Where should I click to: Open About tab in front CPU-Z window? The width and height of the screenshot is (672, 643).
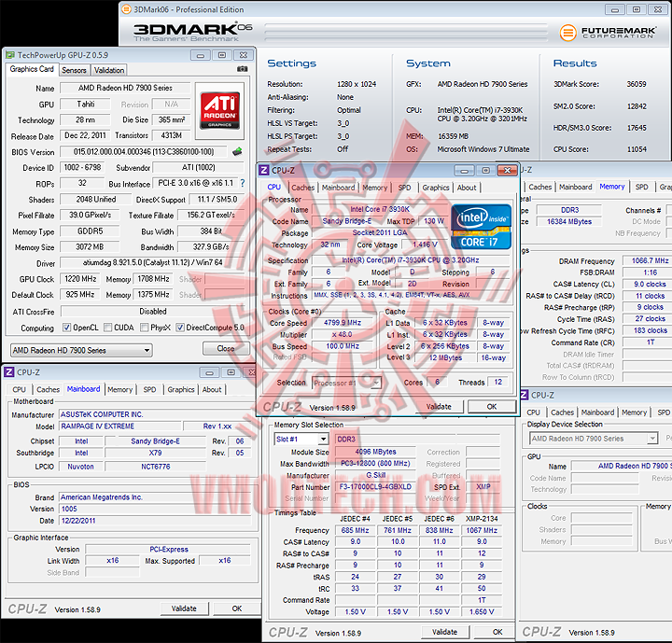coord(467,188)
